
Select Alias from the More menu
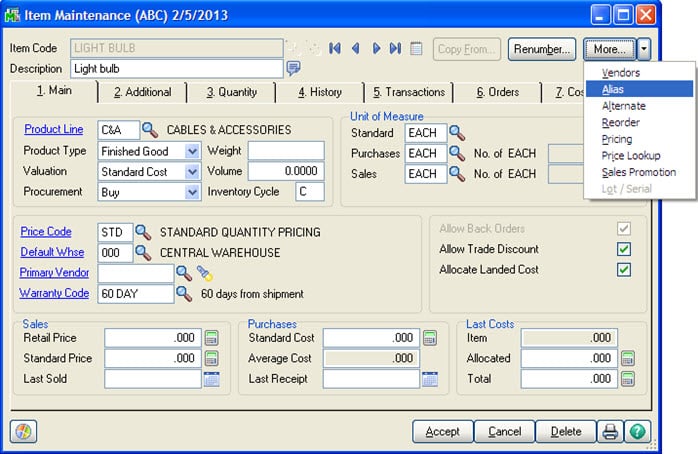pyautogui.click(x=614, y=90)
